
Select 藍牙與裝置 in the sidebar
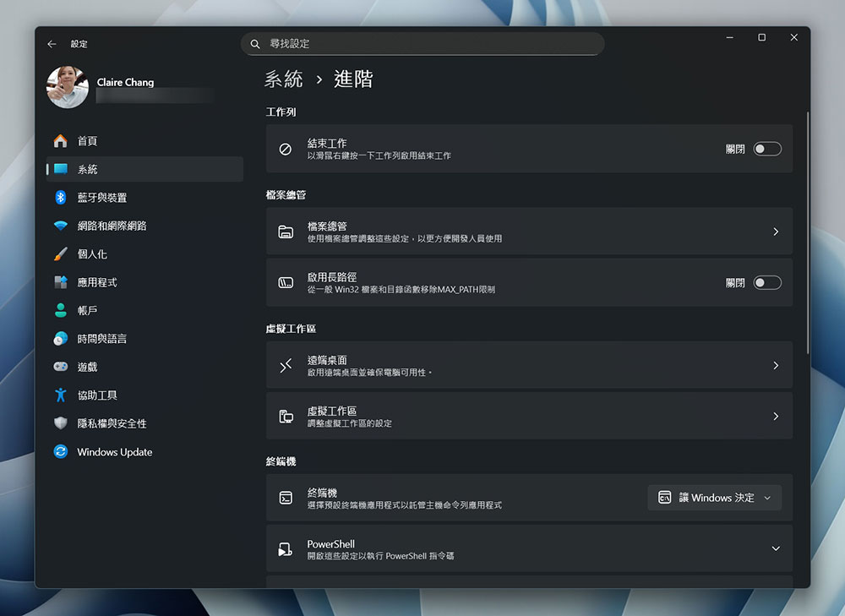144,197
